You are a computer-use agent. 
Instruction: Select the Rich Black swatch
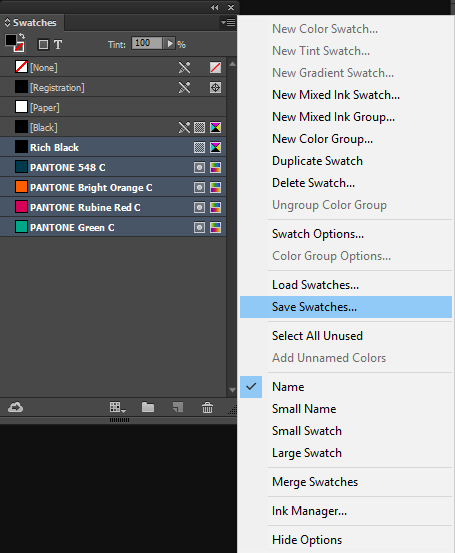(x=113, y=147)
